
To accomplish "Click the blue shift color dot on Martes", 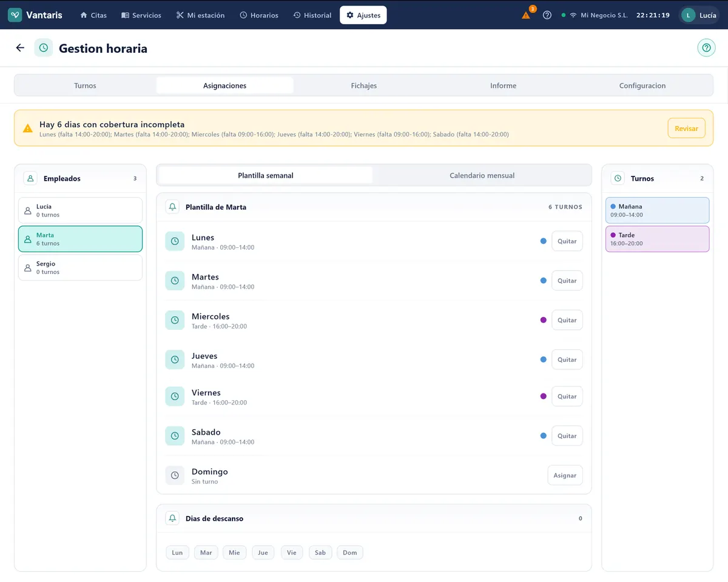I will [544, 281].
